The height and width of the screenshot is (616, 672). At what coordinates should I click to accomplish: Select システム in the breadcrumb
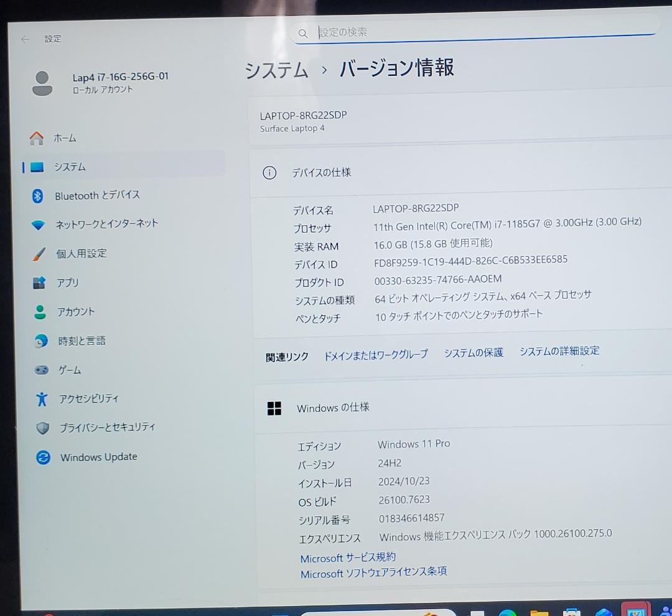point(276,70)
